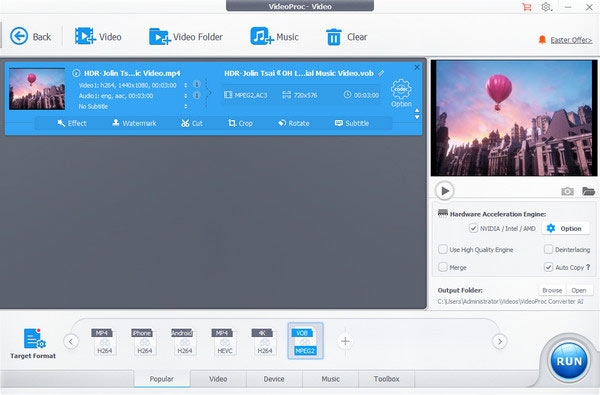Toggle Auto Copy checkbox
Image resolution: width=600 pixels, height=395 pixels.
548,267
